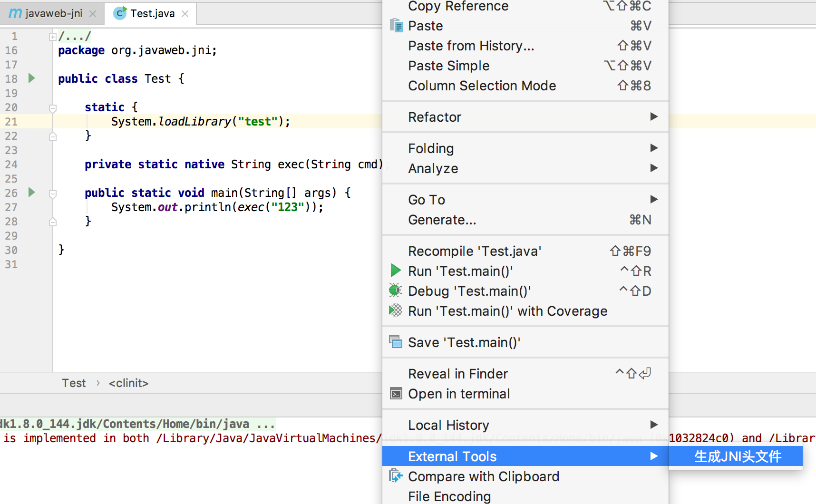This screenshot has height=504, width=816.
Task: Choose Open in terminal
Action: click(x=525, y=394)
